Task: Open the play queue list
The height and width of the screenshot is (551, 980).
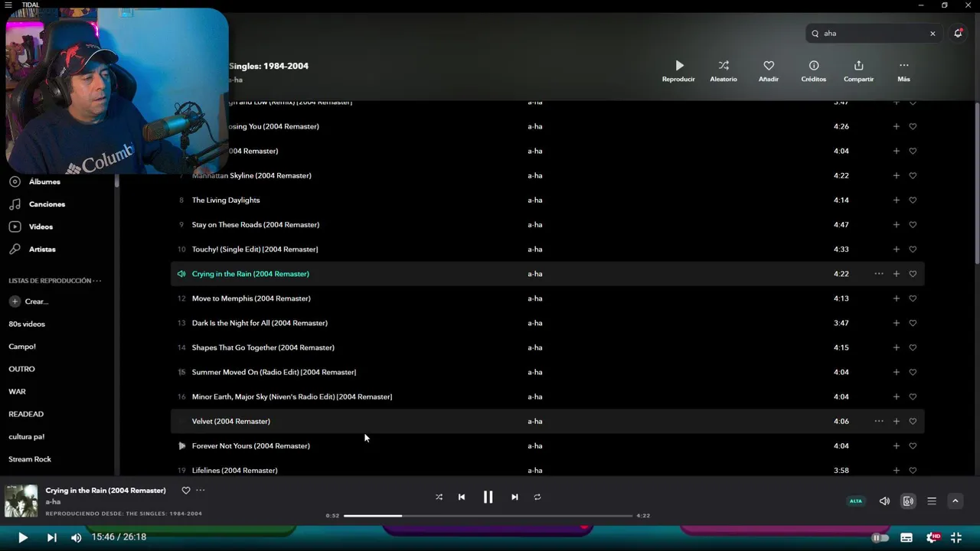Action: coord(932,501)
